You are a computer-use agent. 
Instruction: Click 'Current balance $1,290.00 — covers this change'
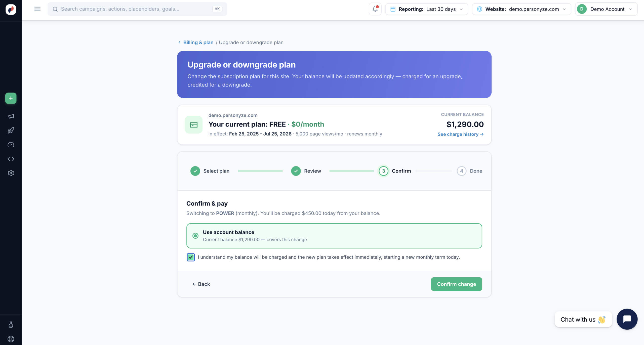click(x=255, y=240)
